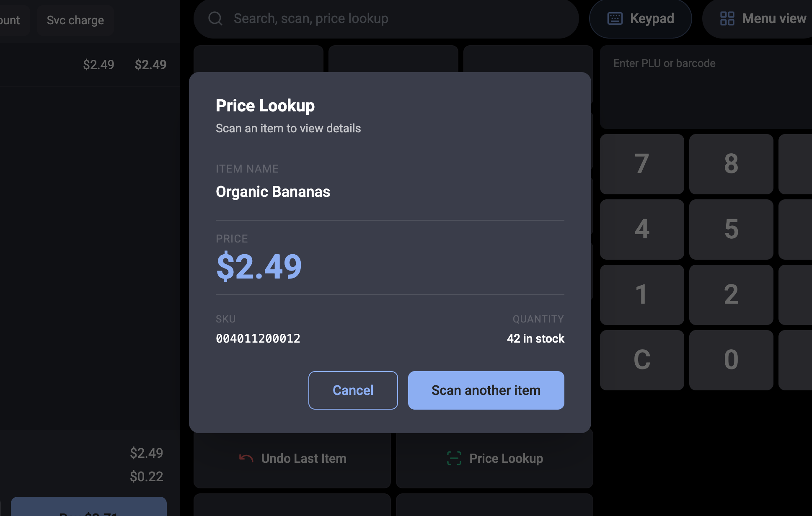Viewport: 812px width, 516px height.
Task: Tap keypad digit 8
Action: click(731, 164)
